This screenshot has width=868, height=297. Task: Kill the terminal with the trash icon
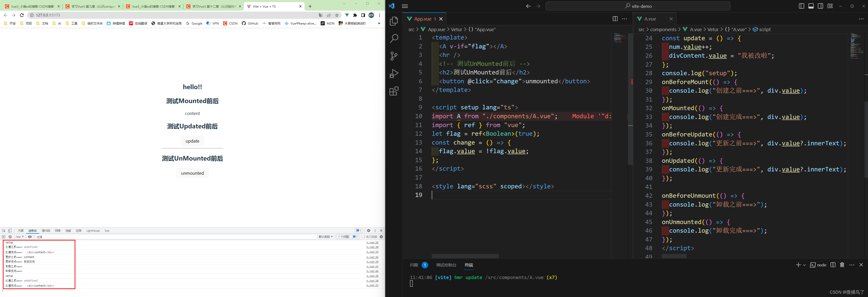842,265
